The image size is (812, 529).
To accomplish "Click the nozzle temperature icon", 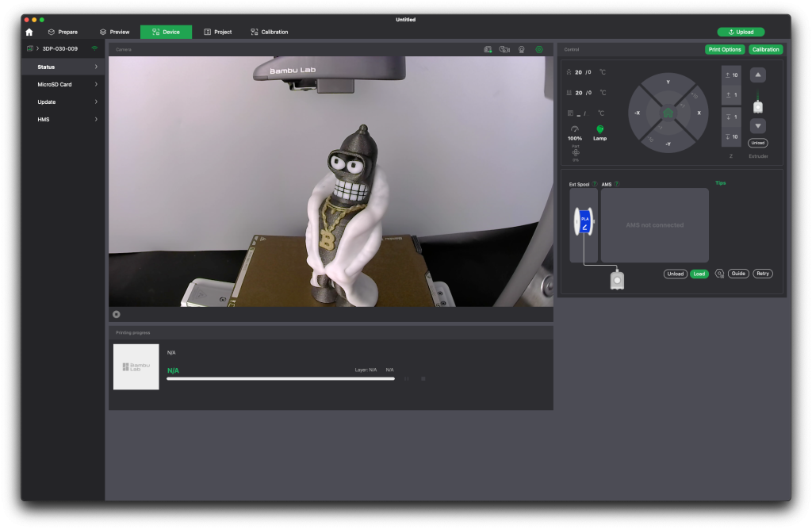I will [x=569, y=72].
